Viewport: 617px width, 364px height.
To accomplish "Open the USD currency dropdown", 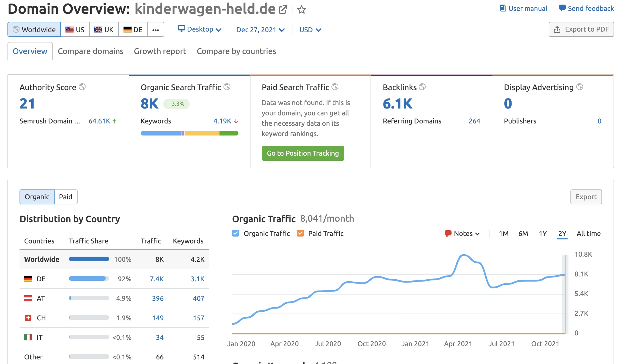I will (x=311, y=30).
